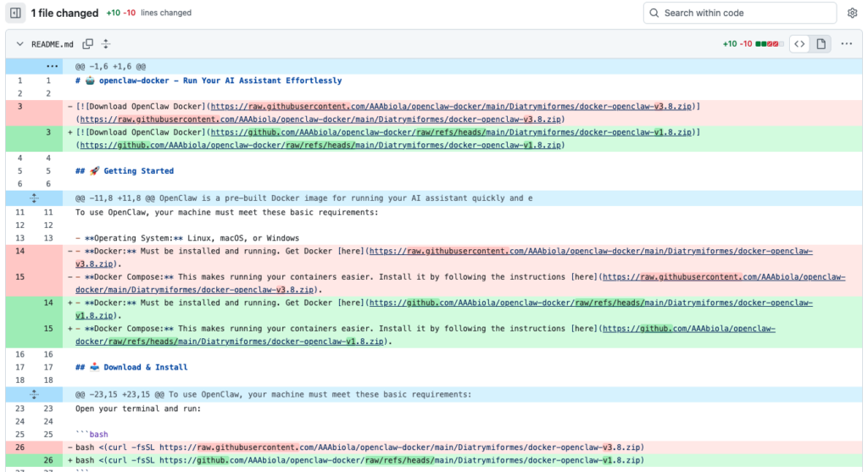
Task: Select deleted line number 14
Action: pos(19,252)
